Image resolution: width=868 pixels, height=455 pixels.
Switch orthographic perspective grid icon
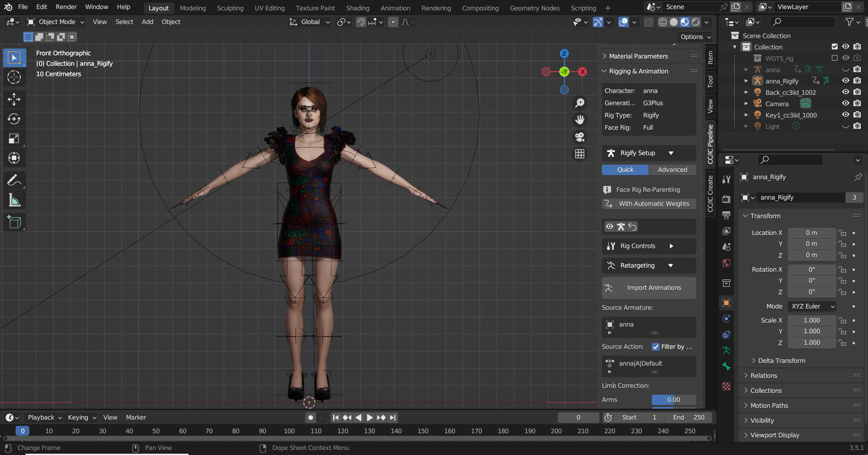(580, 154)
